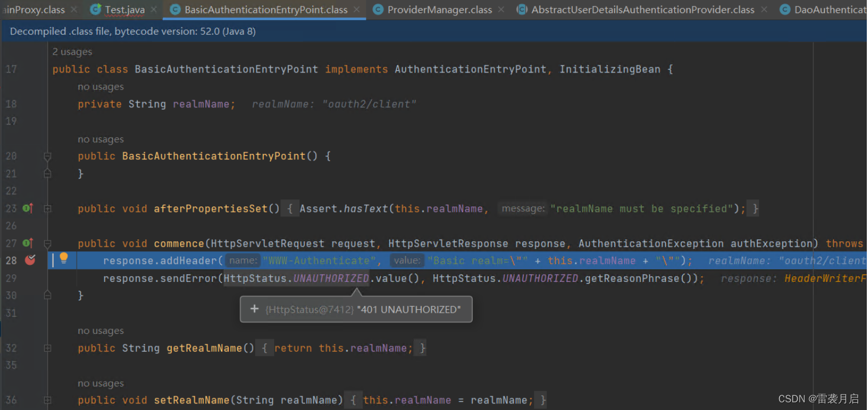Image resolution: width=868 pixels, height=410 pixels.
Task: Click InitializingBean on line 17
Action: 610,70
